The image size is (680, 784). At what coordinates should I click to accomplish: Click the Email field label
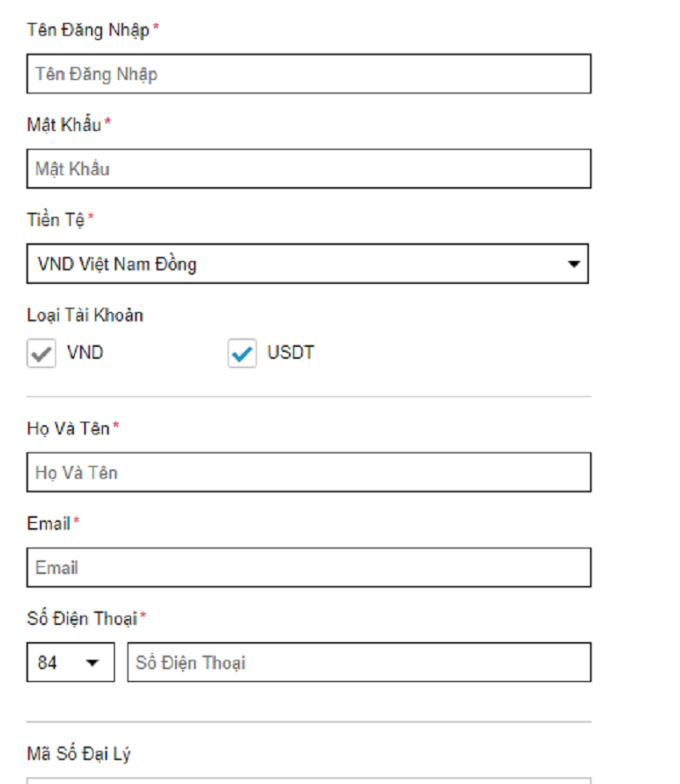click(x=48, y=524)
